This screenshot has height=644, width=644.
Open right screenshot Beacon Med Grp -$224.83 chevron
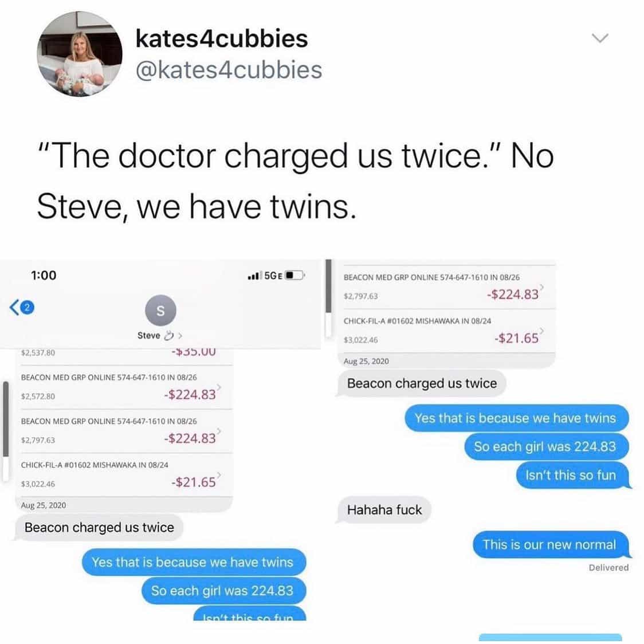(542, 286)
